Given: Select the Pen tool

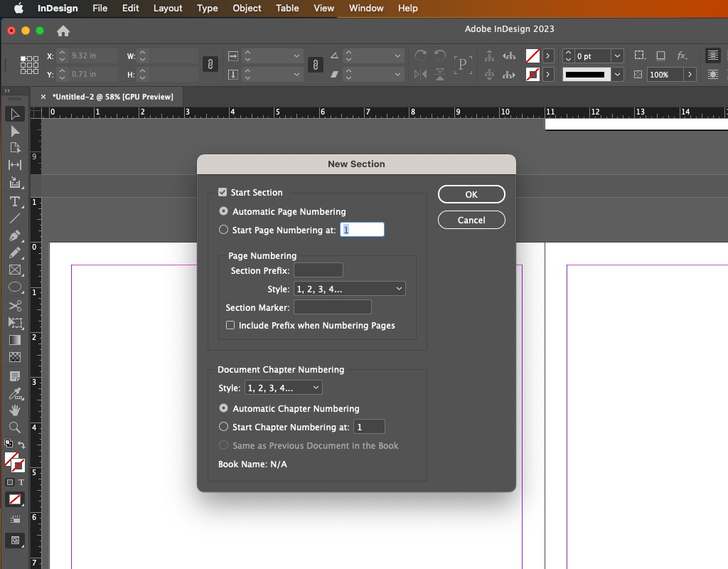Looking at the screenshot, I should pos(16,235).
